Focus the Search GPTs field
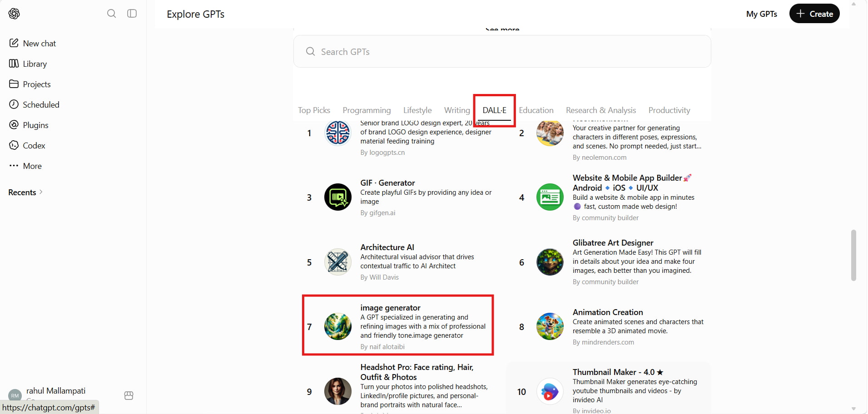Image resolution: width=868 pixels, height=414 pixels. [x=502, y=52]
